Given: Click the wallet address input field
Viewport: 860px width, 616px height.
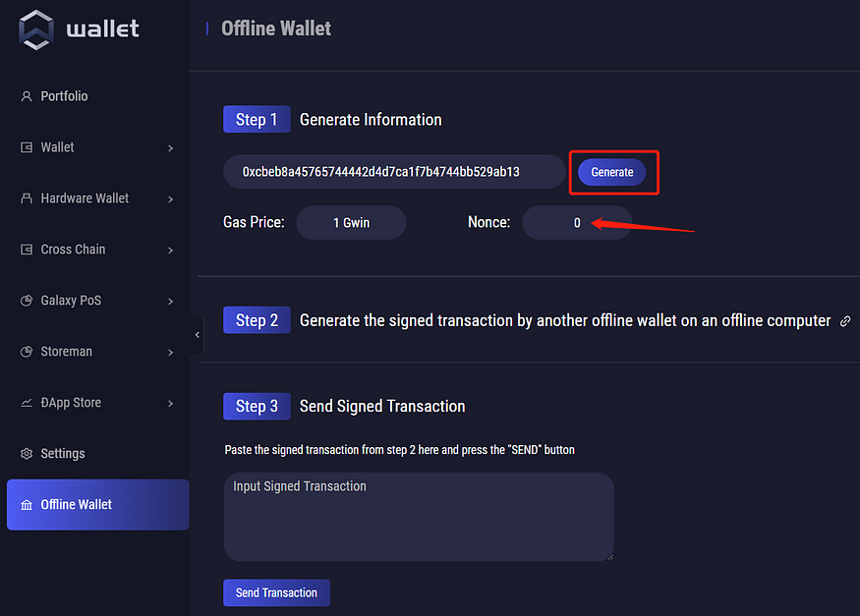Looking at the screenshot, I should click(393, 172).
